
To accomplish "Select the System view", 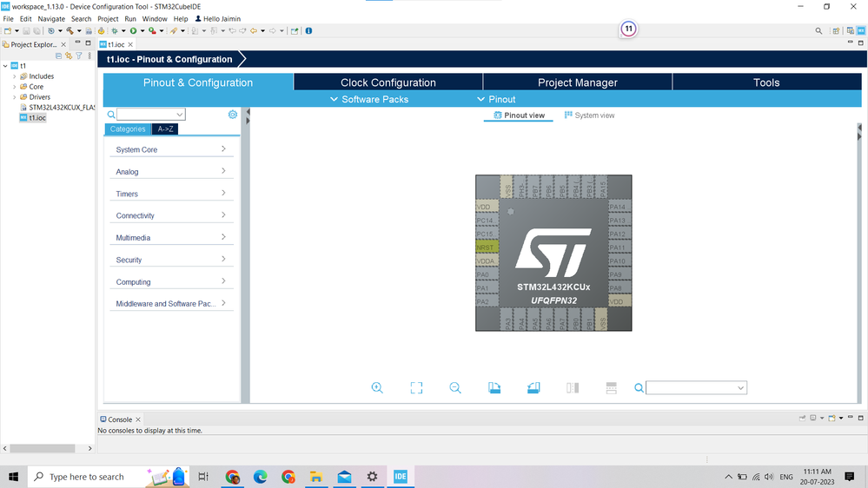I will [590, 115].
